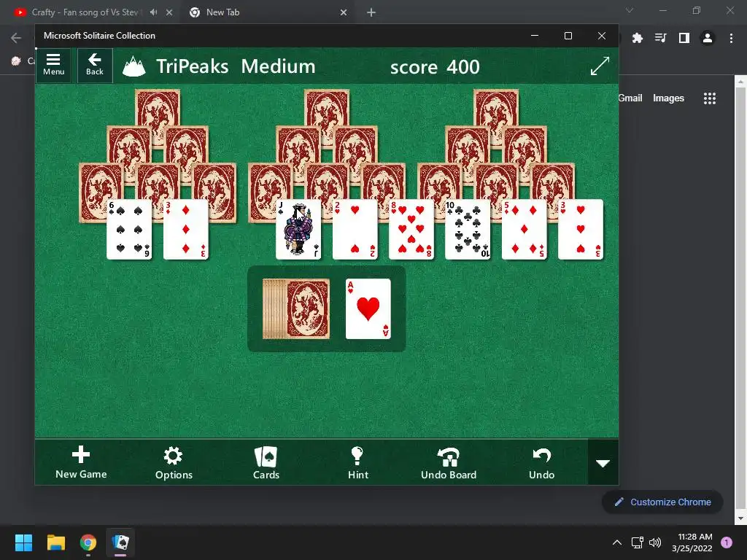Image resolution: width=747 pixels, height=560 pixels.
Task: Select the 10 of clubs card
Action: (x=468, y=229)
